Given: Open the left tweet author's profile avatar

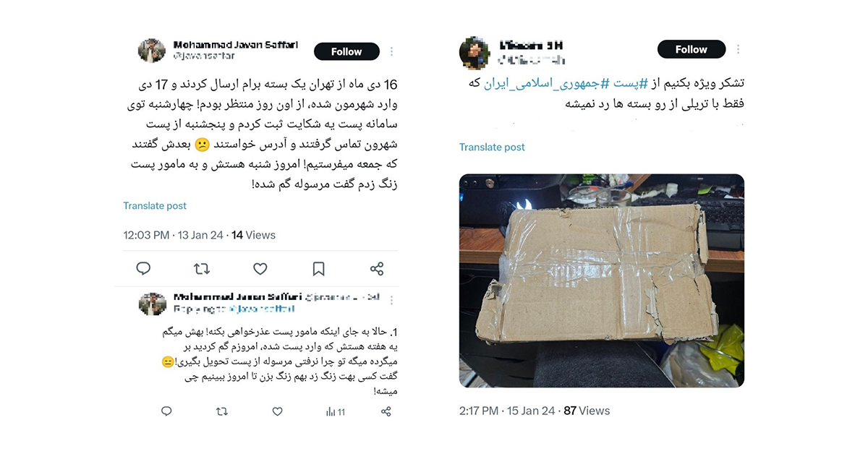Looking at the screenshot, I should click(x=152, y=51).
